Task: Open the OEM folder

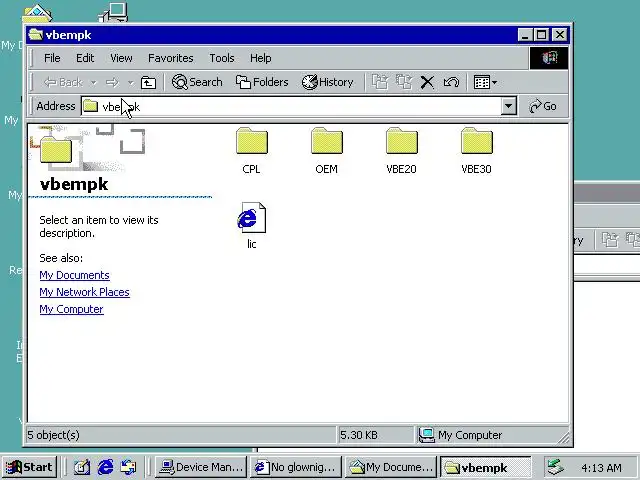Action: point(327,150)
